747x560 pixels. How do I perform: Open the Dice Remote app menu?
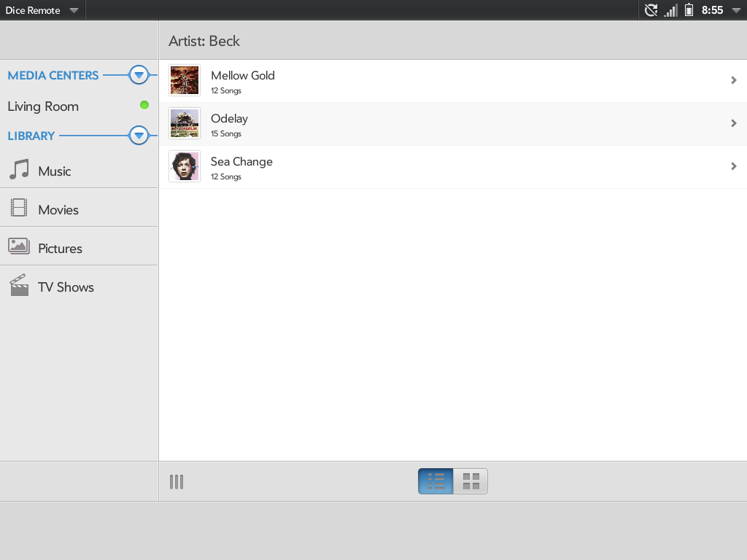(x=42, y=10)
